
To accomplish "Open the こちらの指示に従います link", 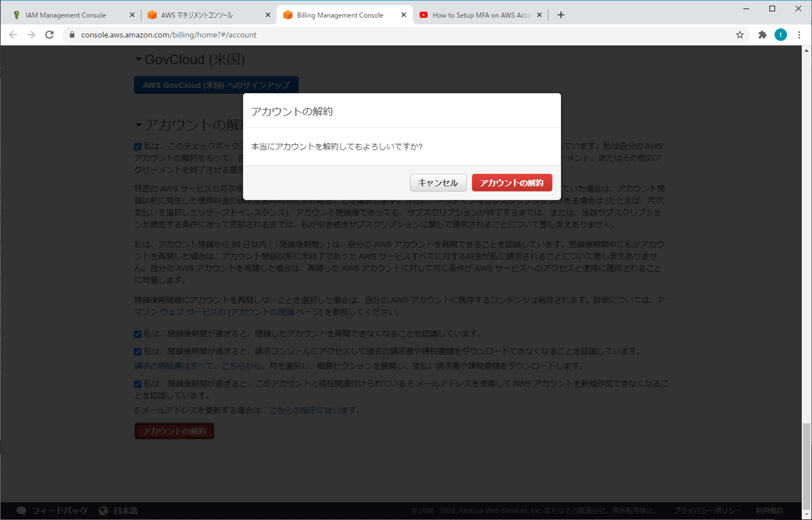I will pos(313,410).
